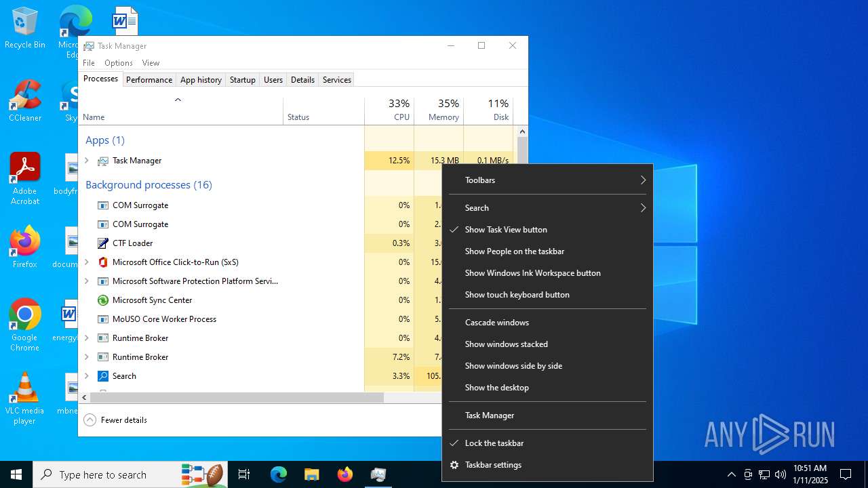The image size is (868, 488).
Task: Open the File menu in Task Manager
Action: click(x=89, y=63)
